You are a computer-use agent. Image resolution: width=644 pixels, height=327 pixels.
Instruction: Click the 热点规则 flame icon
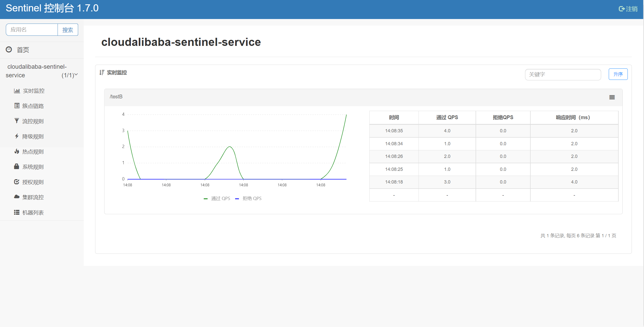pyautogui.click(x=17, y=151)
